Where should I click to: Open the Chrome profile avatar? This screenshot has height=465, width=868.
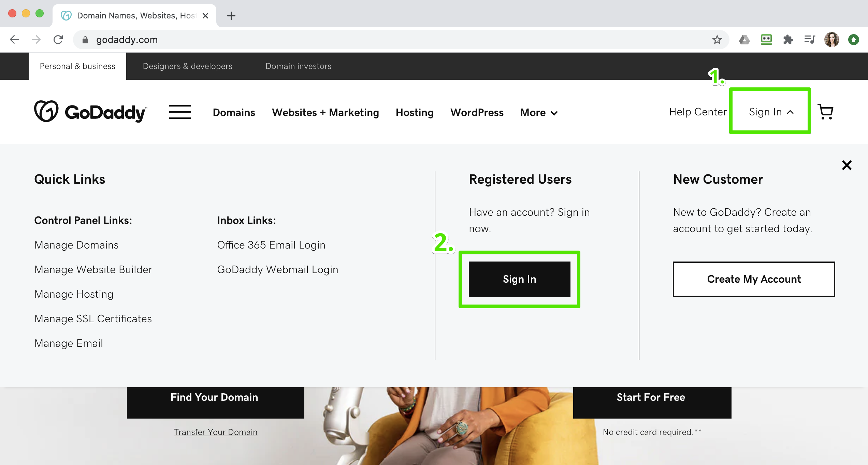coord(831,40)
